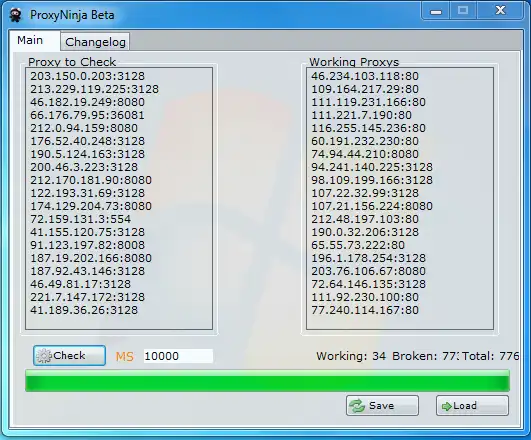Viewport: 531px width, 440px height.
Task: Select proxy 203.150.0.203:3128 to check
Action: [x=87, y=76]
